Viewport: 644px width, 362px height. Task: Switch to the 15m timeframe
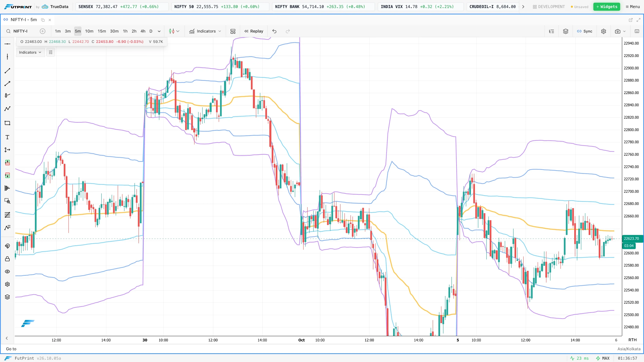coord(102,31)
